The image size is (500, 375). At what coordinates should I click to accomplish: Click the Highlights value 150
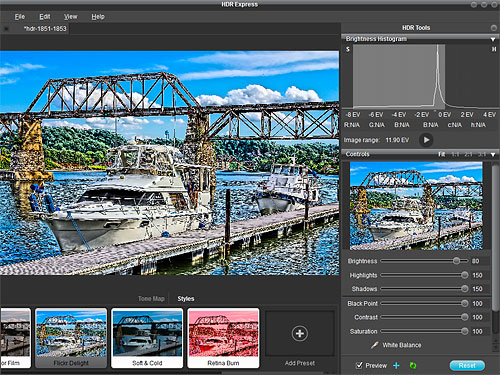[x=477, y=275]
